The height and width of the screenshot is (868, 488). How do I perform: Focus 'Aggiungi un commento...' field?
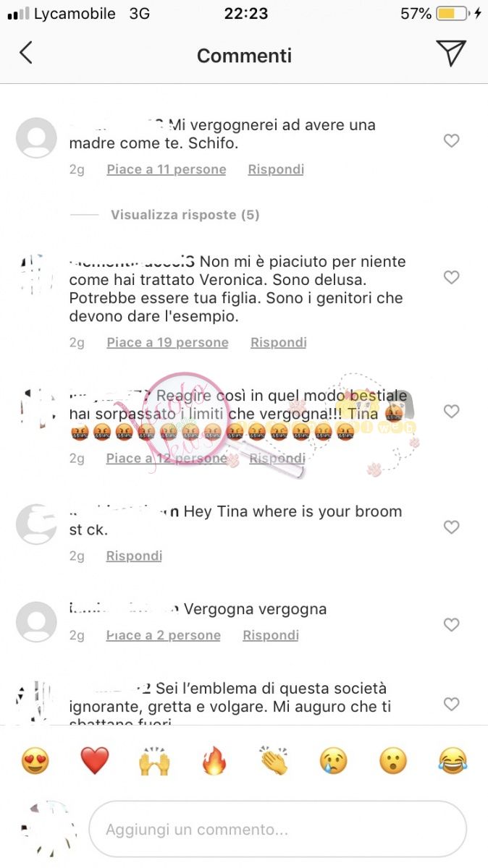click(x=277, y=829)
